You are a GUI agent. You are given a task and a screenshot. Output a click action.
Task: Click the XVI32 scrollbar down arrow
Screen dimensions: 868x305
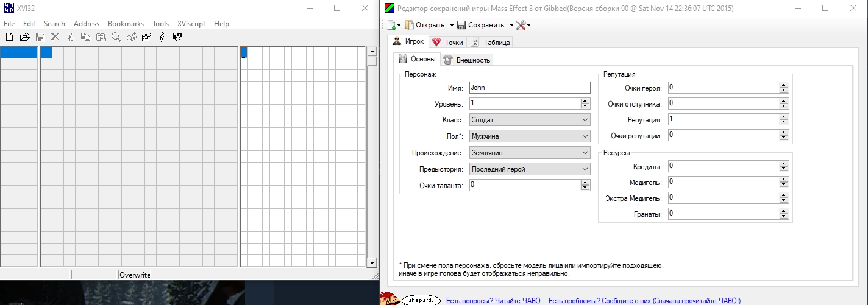[372, 262]
